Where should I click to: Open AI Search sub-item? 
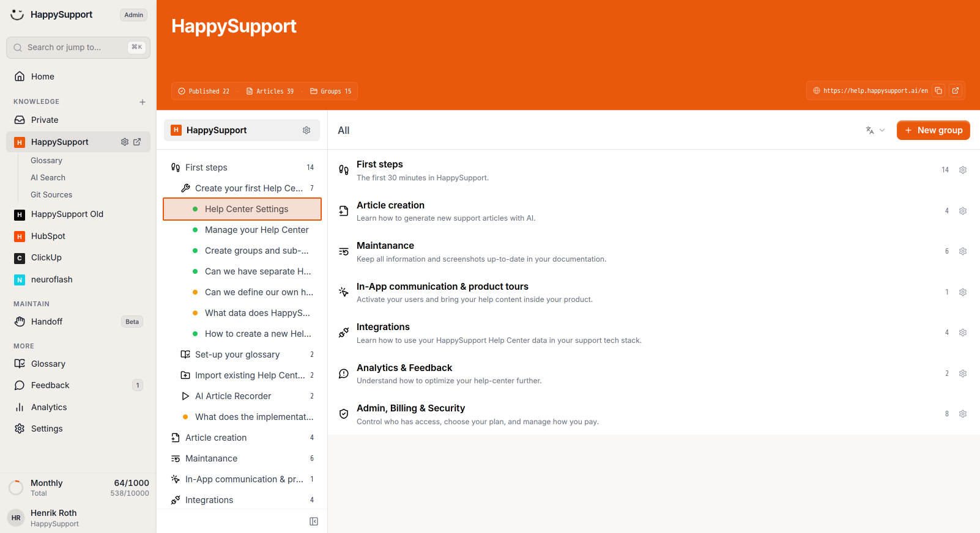(x=48, y=178)
